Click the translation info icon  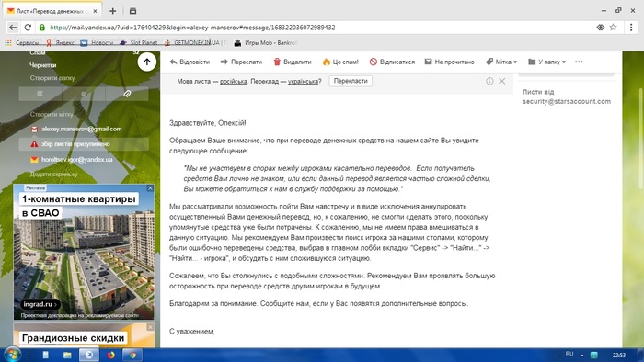[489, 81]
